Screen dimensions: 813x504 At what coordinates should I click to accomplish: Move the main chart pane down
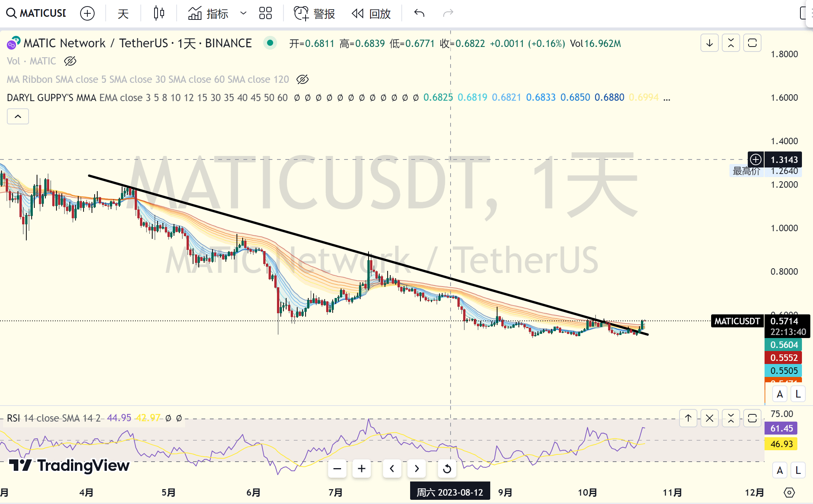coord(710,43)
